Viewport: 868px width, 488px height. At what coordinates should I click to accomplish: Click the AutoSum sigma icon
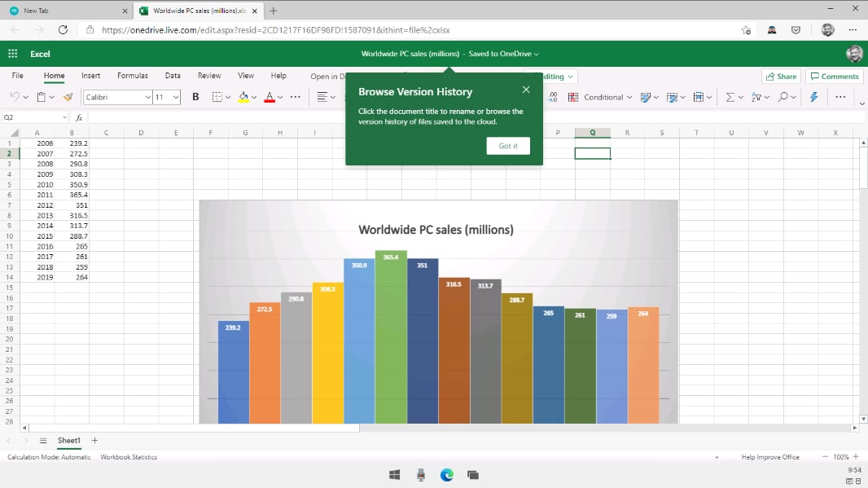730,97
